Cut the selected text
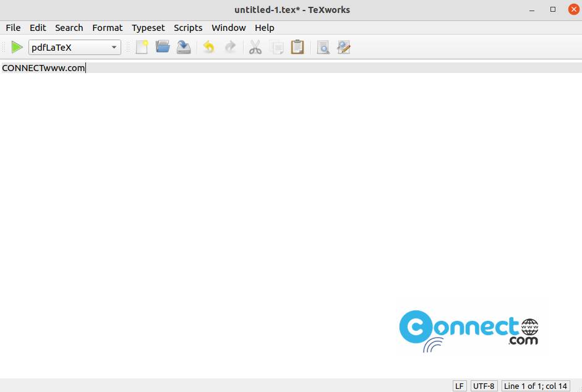Viewport: 582px width, 392px height. [x=255, y=47]
